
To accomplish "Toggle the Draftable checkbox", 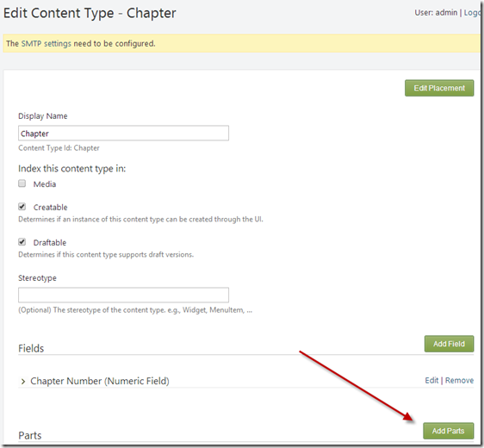I will pos(22,242).
